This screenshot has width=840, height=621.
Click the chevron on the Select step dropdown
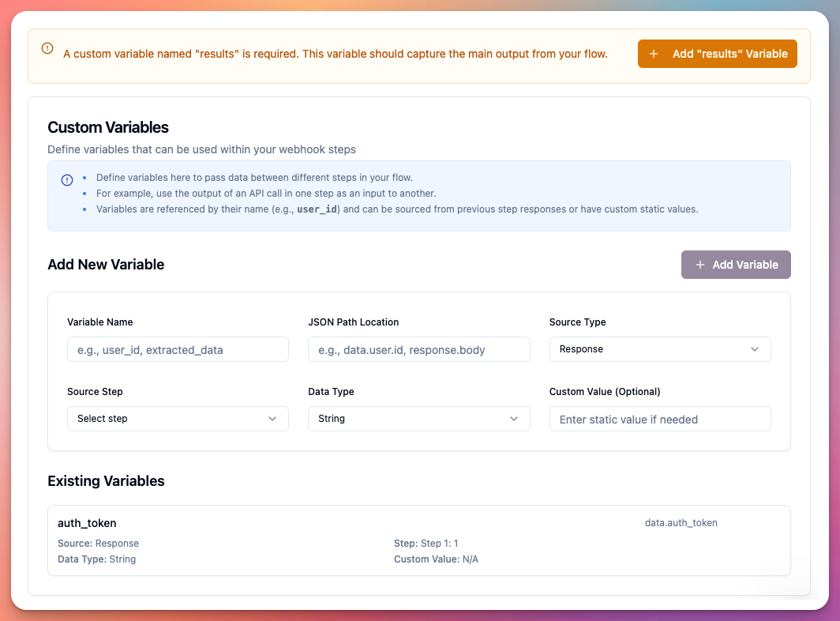[x=273, y=418]
